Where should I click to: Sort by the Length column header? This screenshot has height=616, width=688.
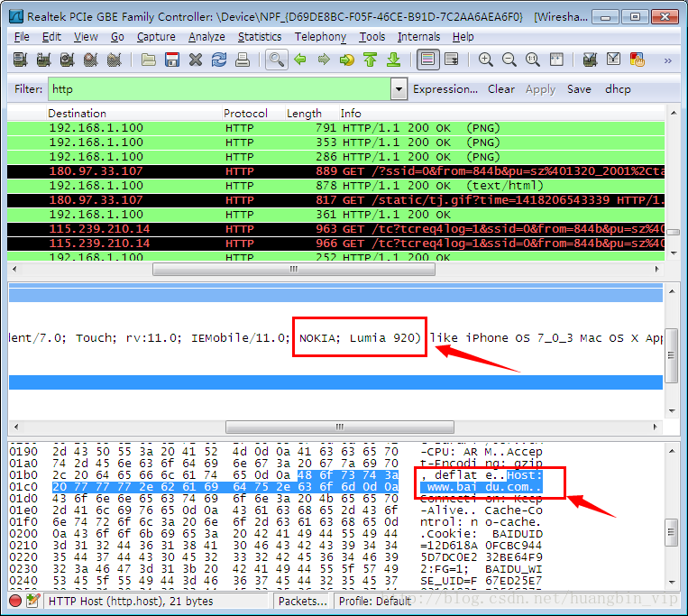(x=312, y=114)
